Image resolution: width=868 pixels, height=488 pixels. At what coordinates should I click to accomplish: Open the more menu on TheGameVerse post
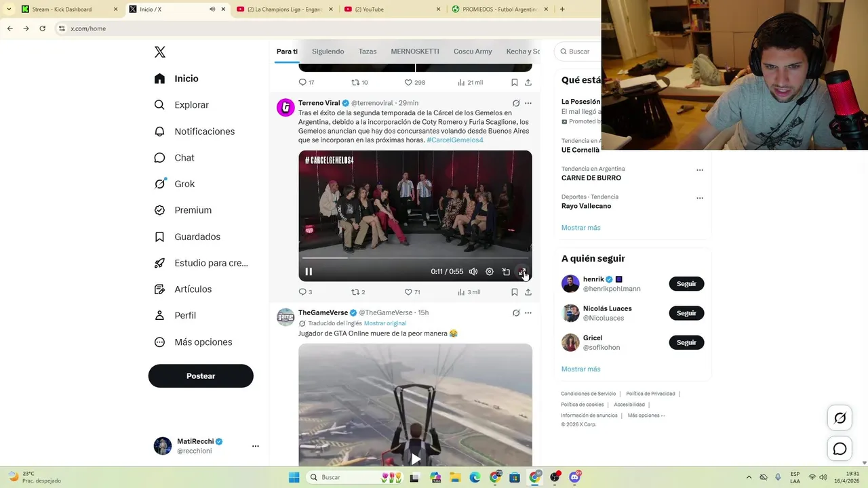(x=528, y=313)
